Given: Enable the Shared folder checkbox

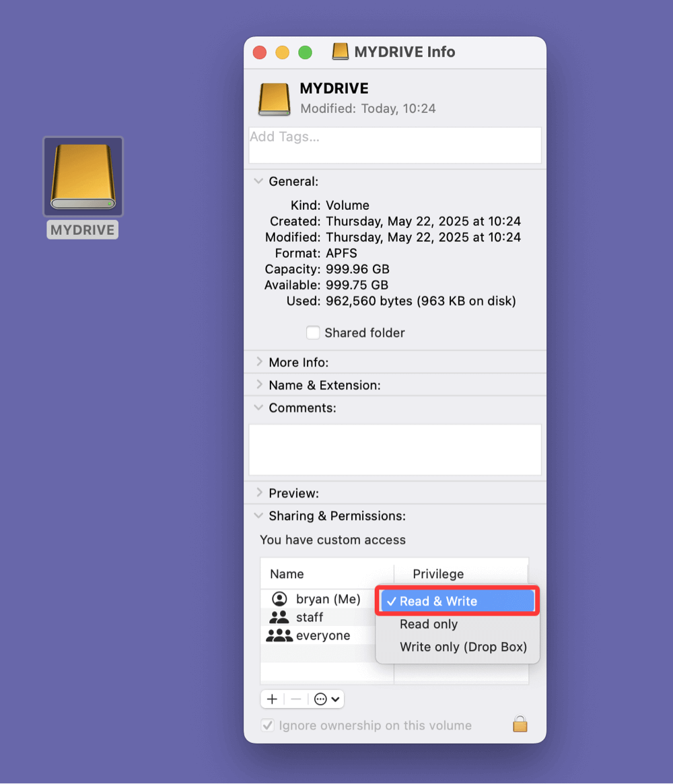Looking at the screenshot, I should point(312,332).
